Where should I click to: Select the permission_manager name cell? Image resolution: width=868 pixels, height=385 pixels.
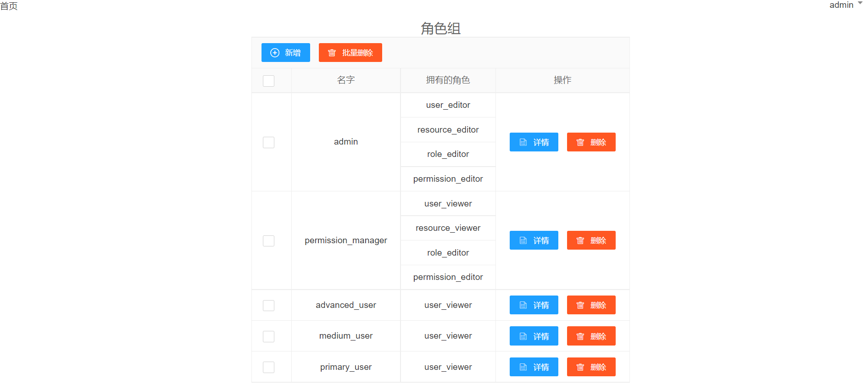click(x=346, y=240)
